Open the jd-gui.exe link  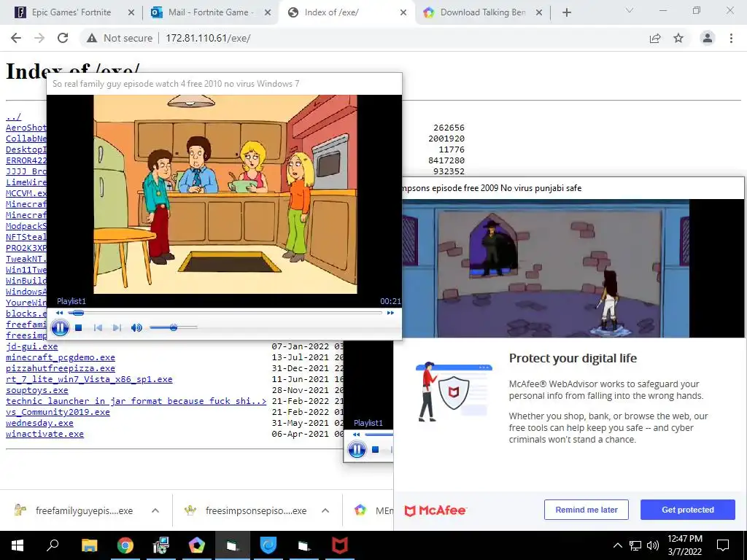32,346
